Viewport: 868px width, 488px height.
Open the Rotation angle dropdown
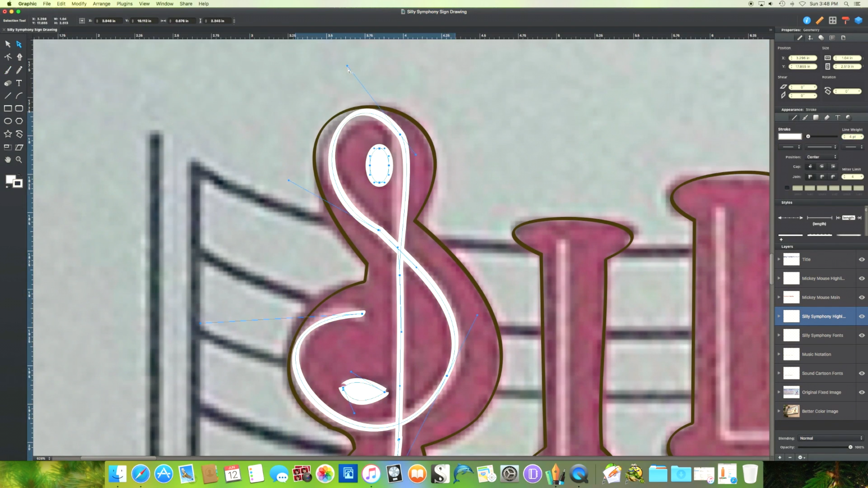pyautogui.click(x=859, y=91)
